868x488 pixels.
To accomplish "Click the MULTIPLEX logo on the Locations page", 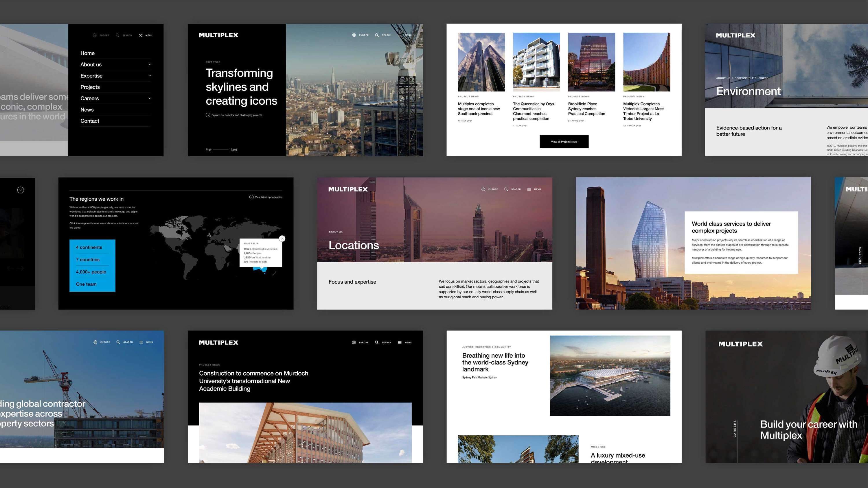I will coord(348,189).
